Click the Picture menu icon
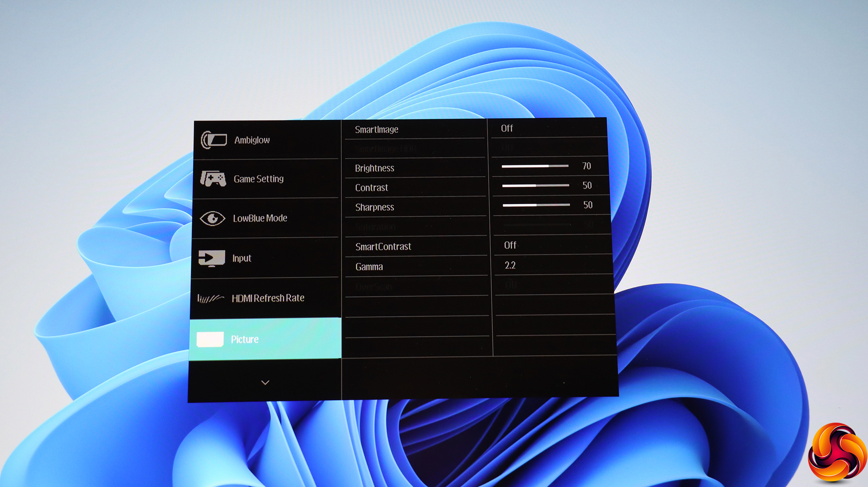 click(210, 339)
